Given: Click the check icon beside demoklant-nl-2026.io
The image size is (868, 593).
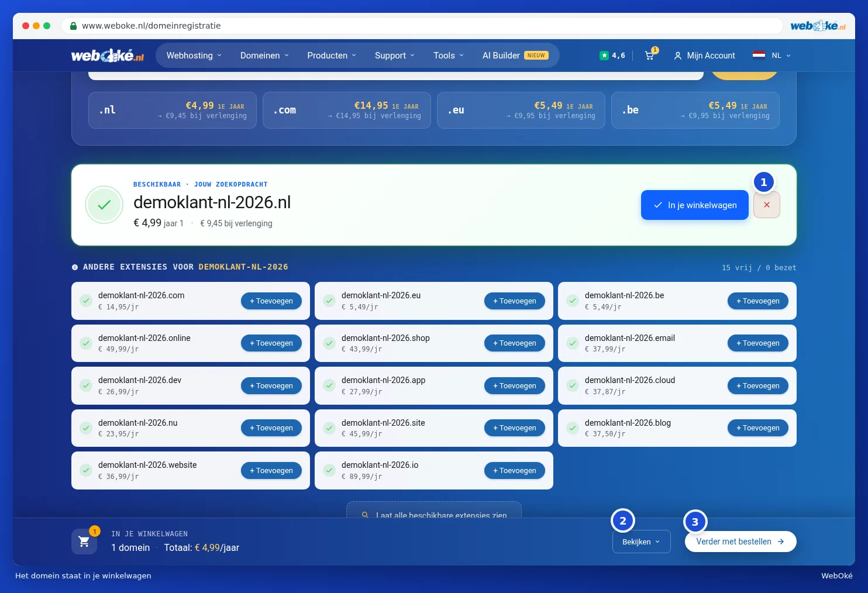Looking at the screenshot, I should [x=329, y=470].
